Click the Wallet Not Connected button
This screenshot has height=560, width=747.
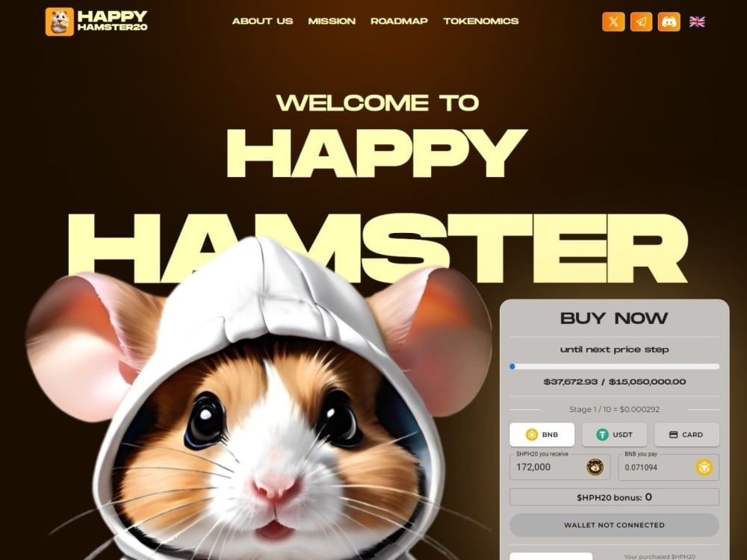(x=615, y=525)
